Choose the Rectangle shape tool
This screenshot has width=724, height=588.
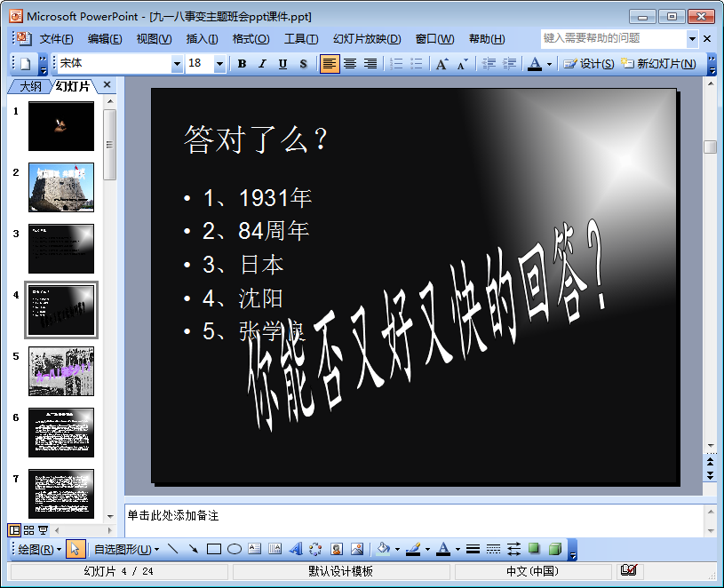[x=213, y=549]
